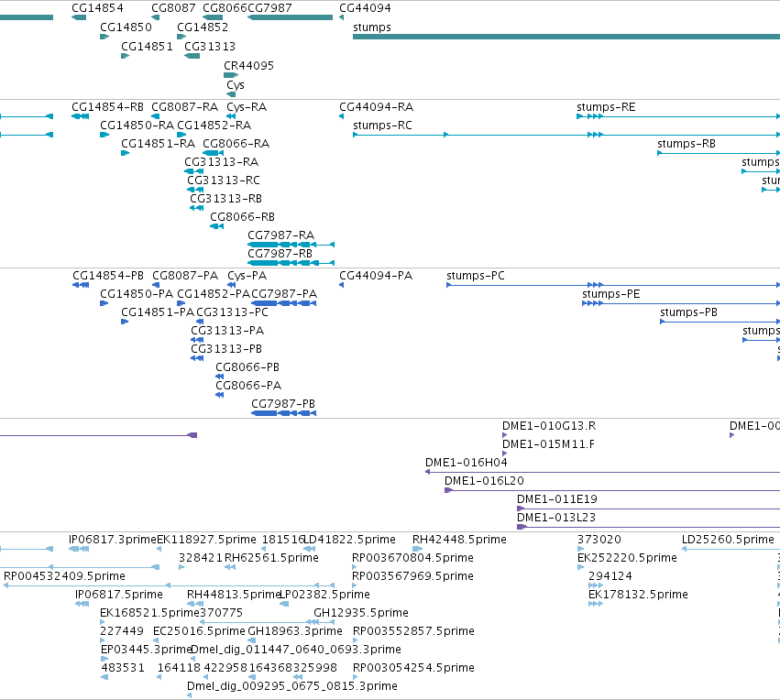Select the DME1-011E19 clone label
This screenshot has width=780, height=700.
click(x=557, y=499)
